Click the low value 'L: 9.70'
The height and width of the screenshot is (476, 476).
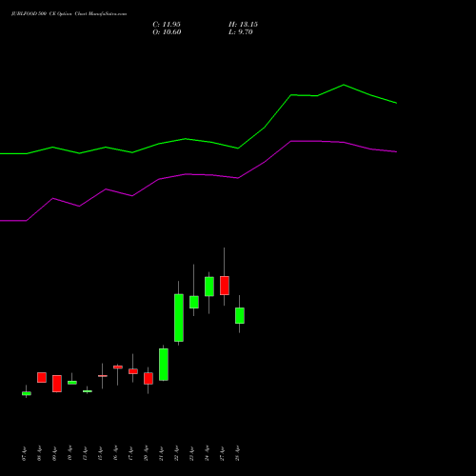coord(241,32)
